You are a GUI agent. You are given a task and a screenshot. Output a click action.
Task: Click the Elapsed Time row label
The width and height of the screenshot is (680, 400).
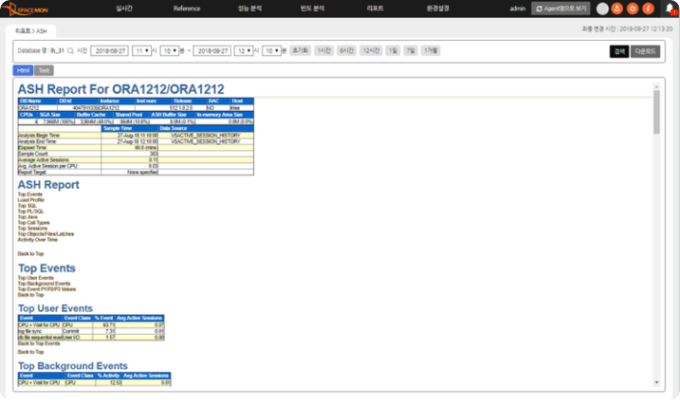(32, 148)
